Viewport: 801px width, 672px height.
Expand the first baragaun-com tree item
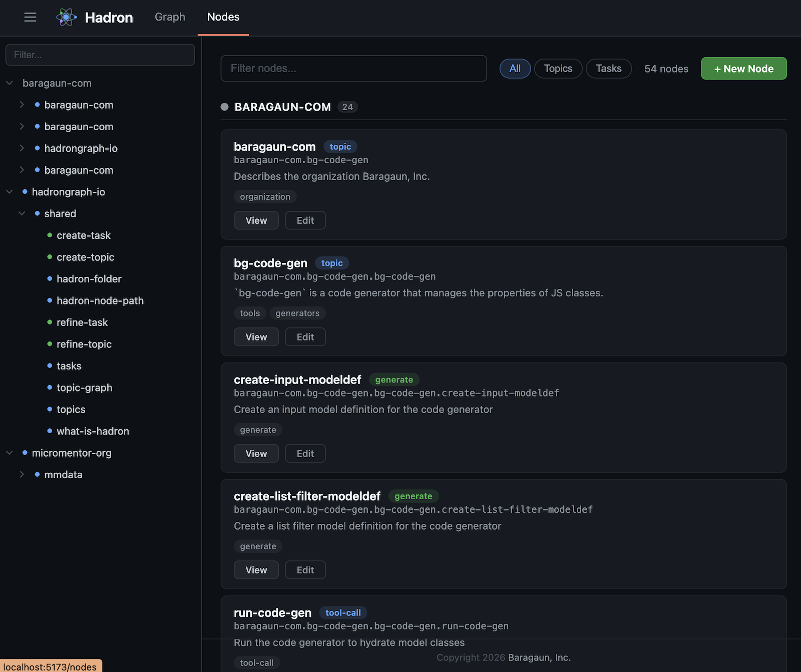[22, 105]
